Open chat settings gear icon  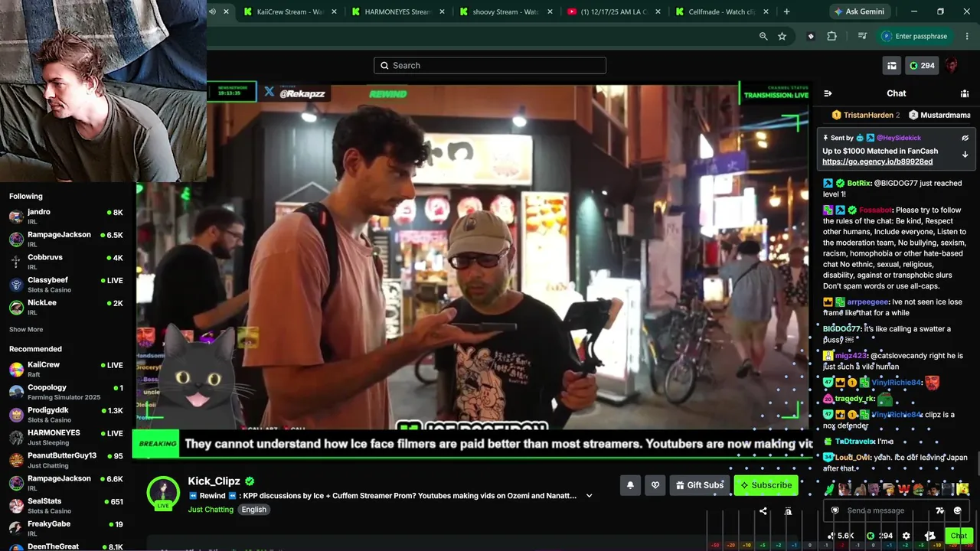(906, 536)
